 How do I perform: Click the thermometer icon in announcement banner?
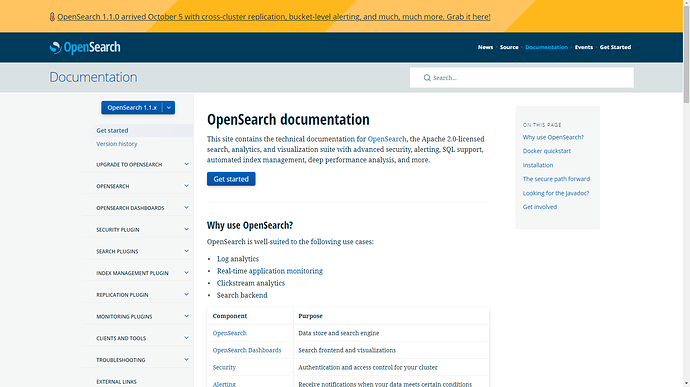point(52,17)
